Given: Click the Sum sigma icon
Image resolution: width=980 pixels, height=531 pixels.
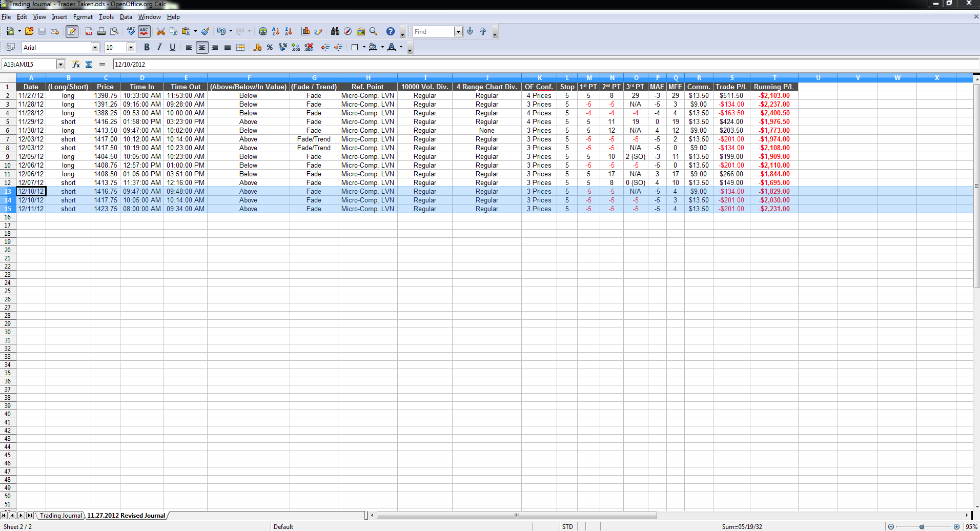Looking at the screenshot, I should coord(89,64).
